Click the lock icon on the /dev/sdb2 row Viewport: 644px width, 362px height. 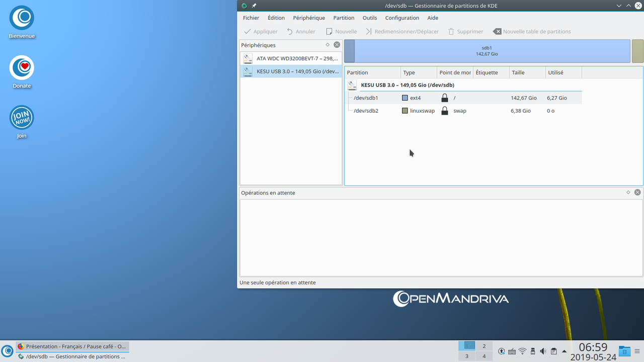coord(445,111)
